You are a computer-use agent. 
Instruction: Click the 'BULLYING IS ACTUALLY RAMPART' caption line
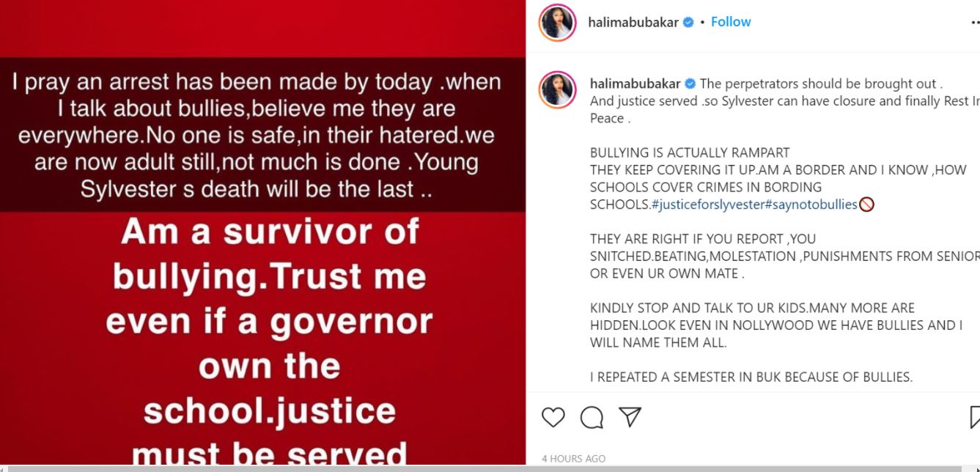(x=689, y=153)
